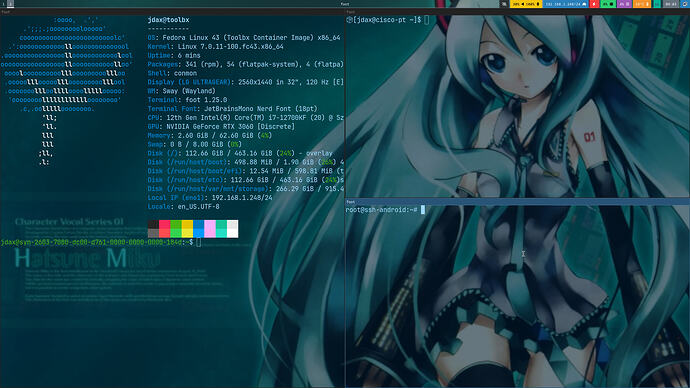
Task: Open the tray icon left of the yellow volume module
Action: (504, 4)
